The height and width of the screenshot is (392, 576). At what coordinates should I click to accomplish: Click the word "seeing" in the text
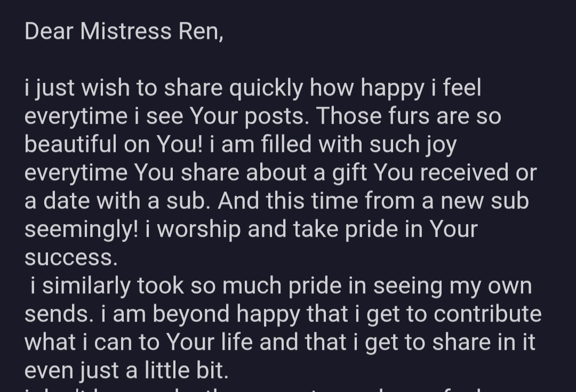point(407,286)
